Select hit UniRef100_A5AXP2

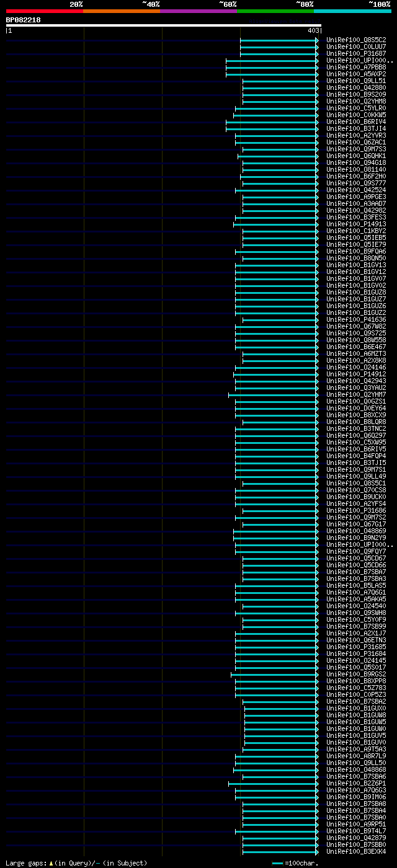(356, 74)
